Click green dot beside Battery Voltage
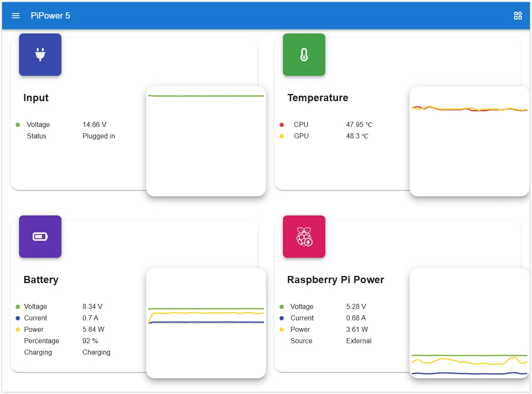 [x=18, y=307]
